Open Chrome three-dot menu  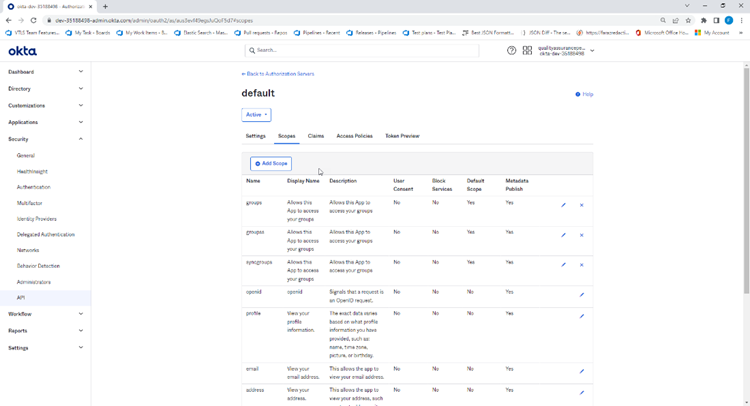(x=741, y=21)
